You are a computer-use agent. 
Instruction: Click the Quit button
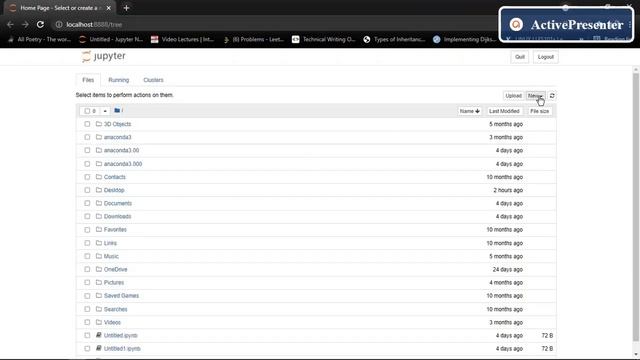click(x=520, y=57)
